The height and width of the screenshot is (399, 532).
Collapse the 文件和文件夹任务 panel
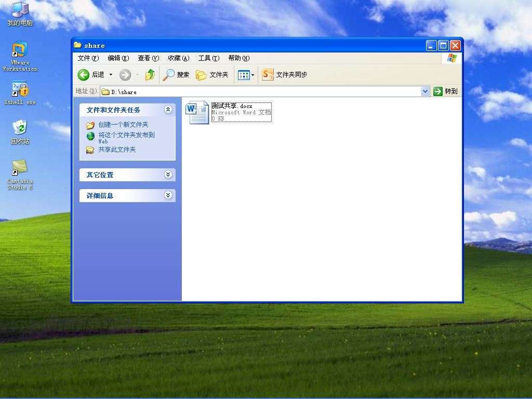(168, 109)
